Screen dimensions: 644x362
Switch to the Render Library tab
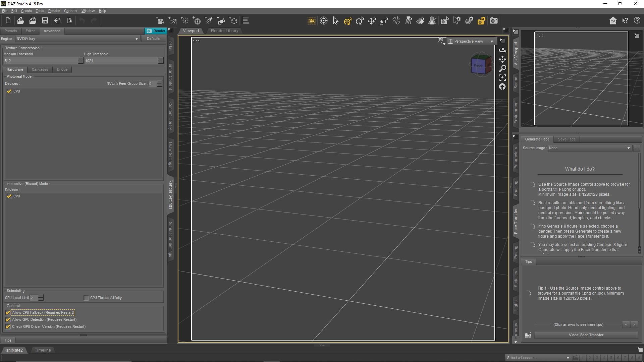pos(224,31)
